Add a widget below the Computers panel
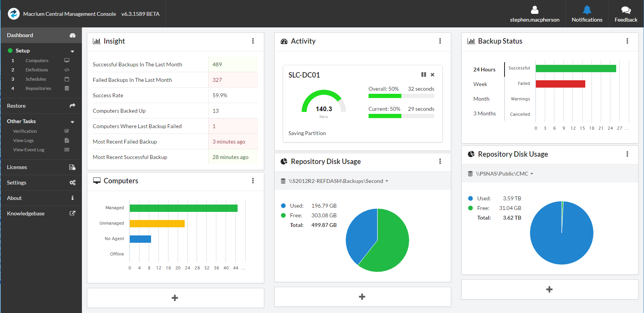The width and height of the screenshot is (644, 313). coord(175,298)
